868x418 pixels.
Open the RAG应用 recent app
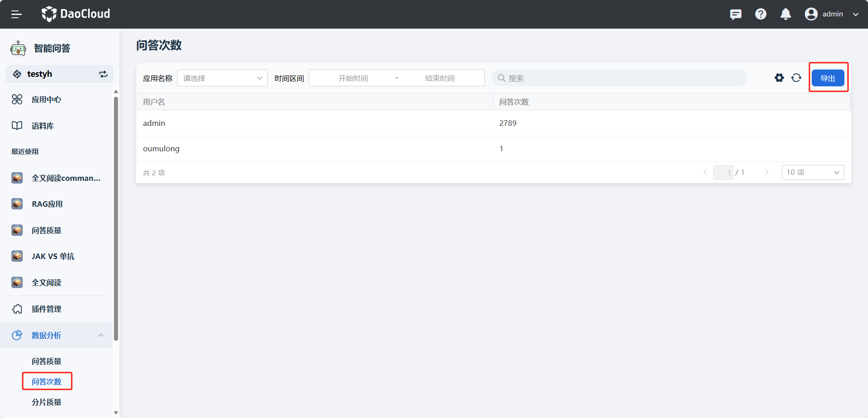pos(47,204)
